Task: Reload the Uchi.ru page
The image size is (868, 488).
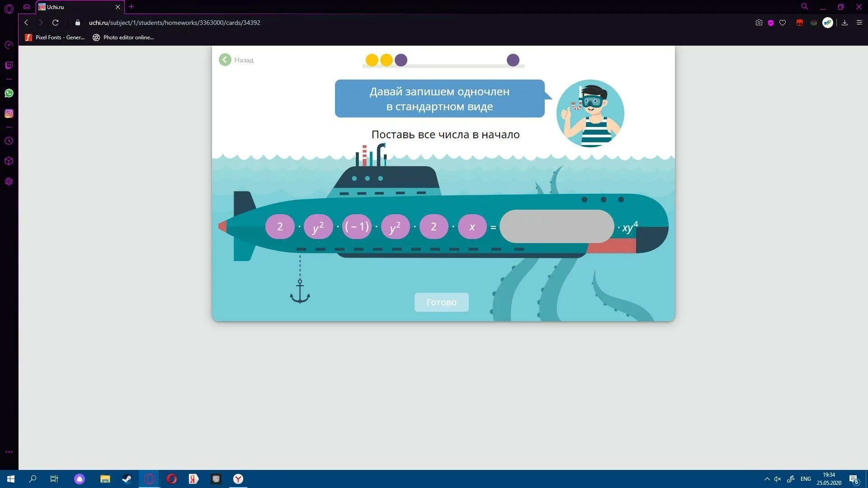Action: 55,23
